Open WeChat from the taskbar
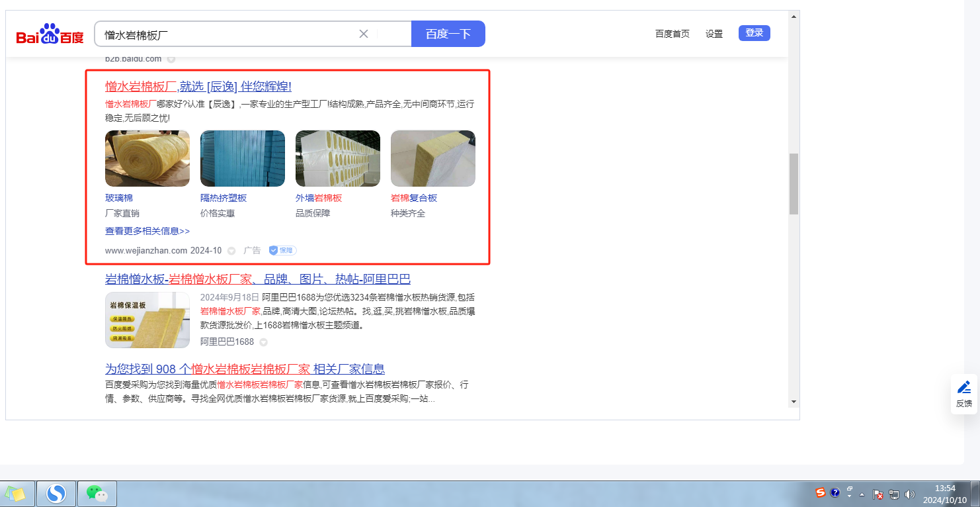The width and height of the screenshot is (980, 507). 97,494
